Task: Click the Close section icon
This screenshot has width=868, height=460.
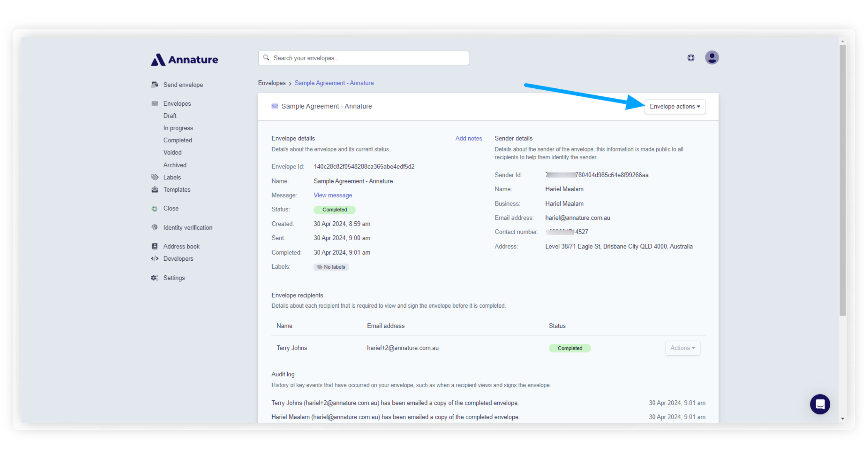Action: point(155,209)
